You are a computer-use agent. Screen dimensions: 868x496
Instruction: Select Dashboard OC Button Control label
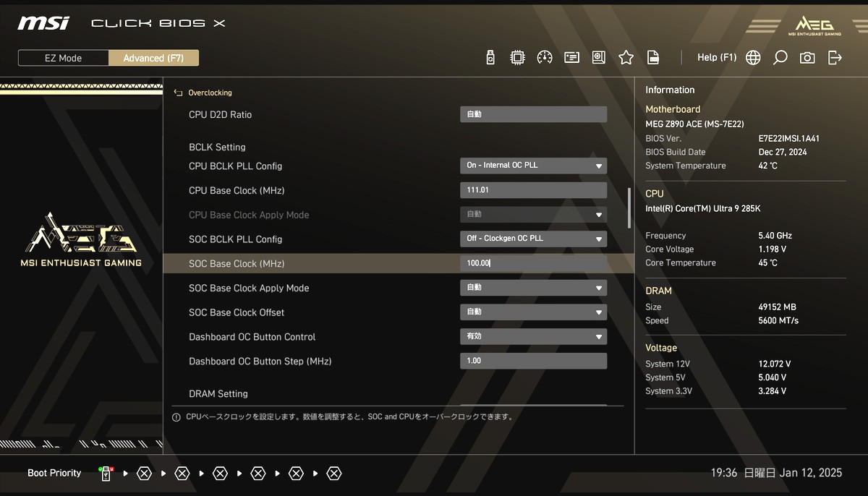click(252, 337)
